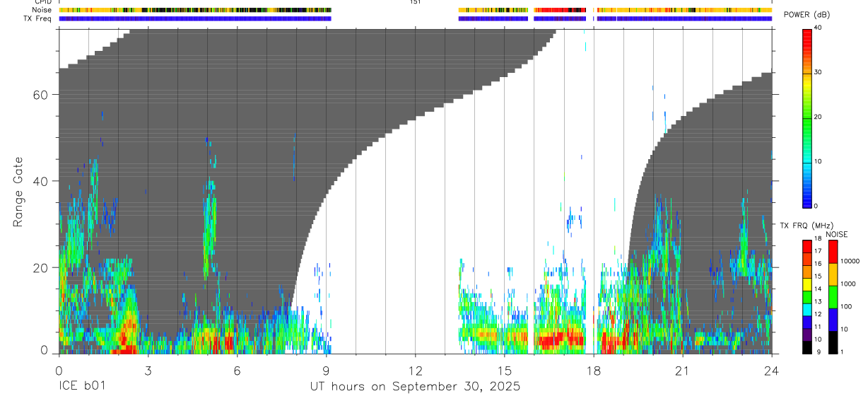This screenshot has width=868, height=401.
Task: Click the "ICE b01" radar beam label
Action: pos(82,387)
